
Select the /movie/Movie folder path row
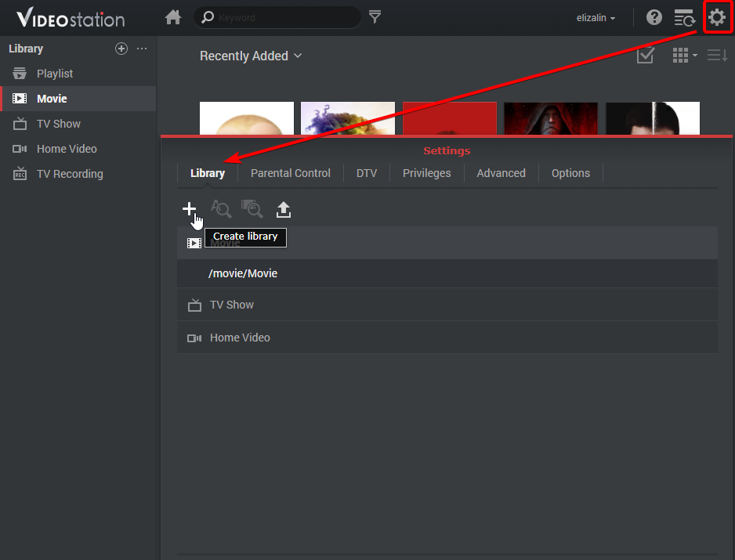pyautogui.click(x=447, y=273)
